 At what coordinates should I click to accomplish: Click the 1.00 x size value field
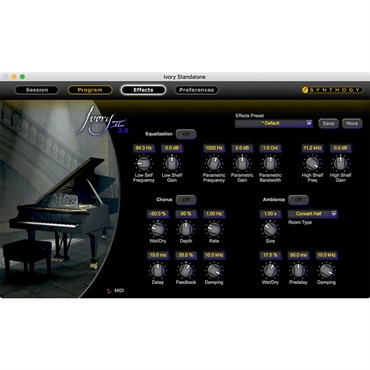point(270,214)
